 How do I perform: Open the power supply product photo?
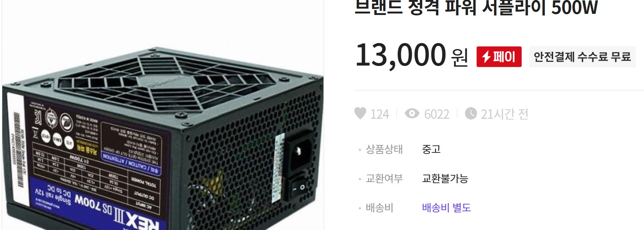163,115
